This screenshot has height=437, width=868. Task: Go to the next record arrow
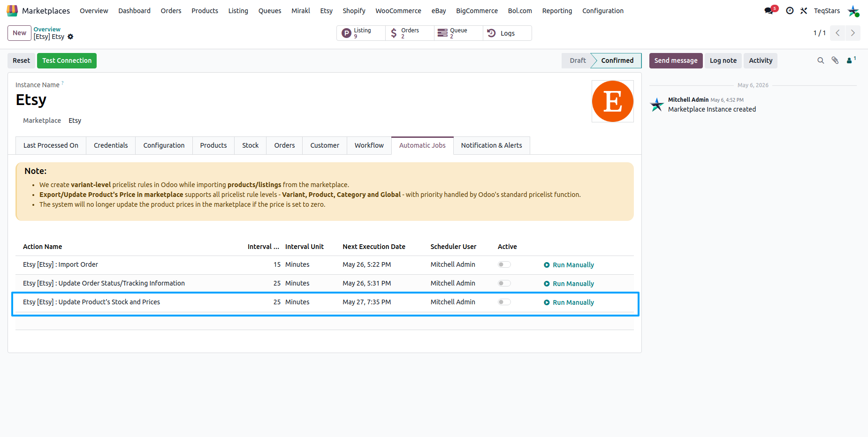tap(853, 33)
